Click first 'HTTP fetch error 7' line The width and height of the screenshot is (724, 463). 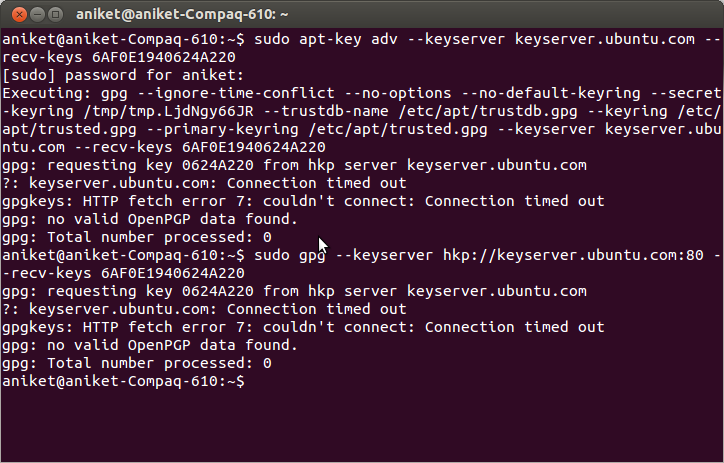coord(303,201)
